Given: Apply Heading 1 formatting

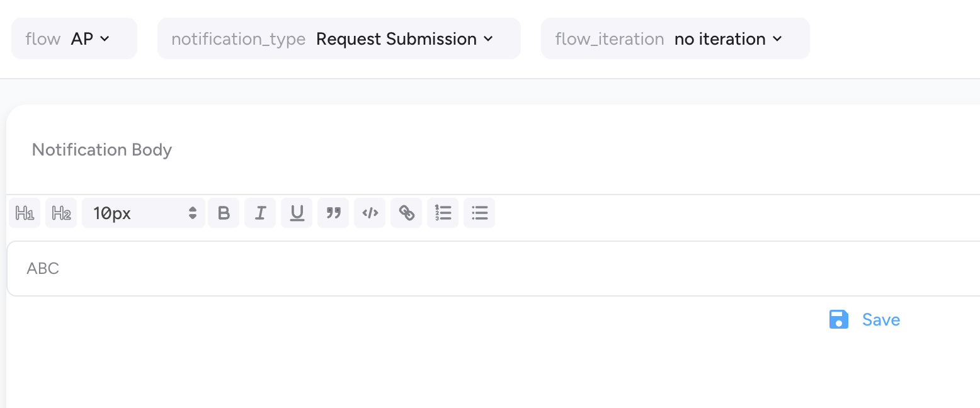Looking at the screenshot, I should (x=25, y=213).
